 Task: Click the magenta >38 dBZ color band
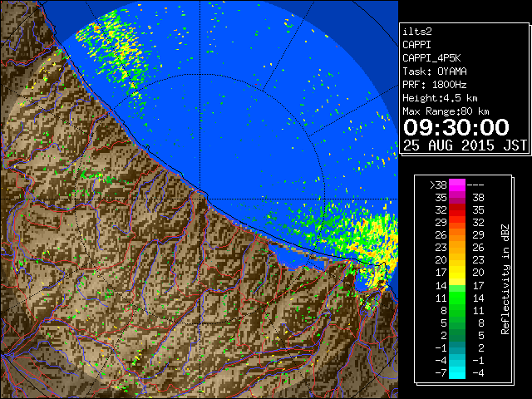(x=457, y=185)
